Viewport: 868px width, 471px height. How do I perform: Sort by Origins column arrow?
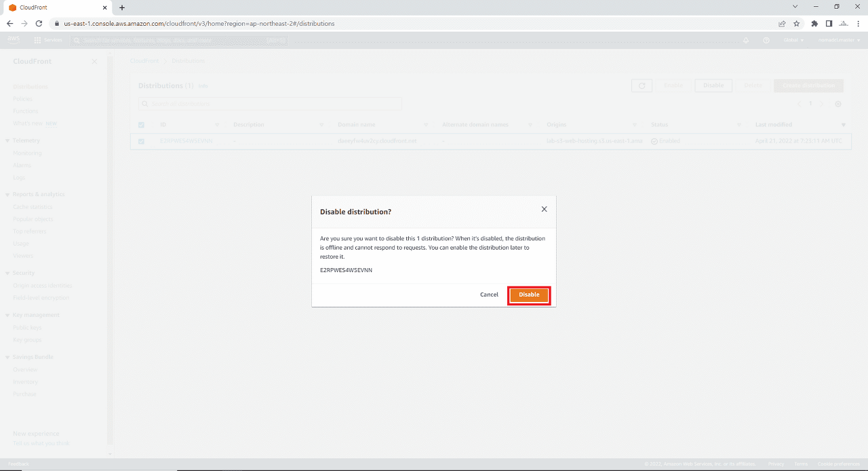(635, 125)
